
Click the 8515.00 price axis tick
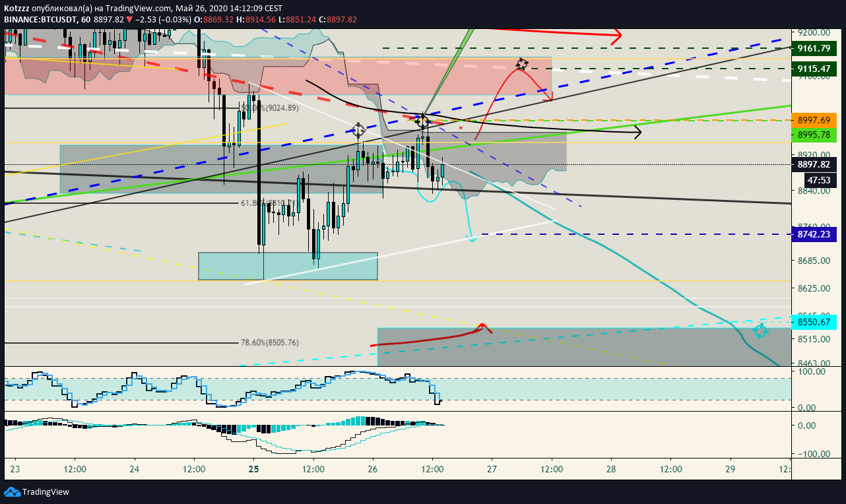click(x=814, y=339)
